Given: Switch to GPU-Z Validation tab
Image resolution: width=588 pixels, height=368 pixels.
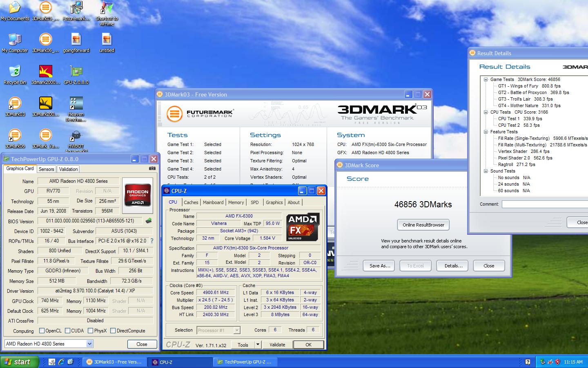Looking at the screenshot, I should tap(68, 169).
